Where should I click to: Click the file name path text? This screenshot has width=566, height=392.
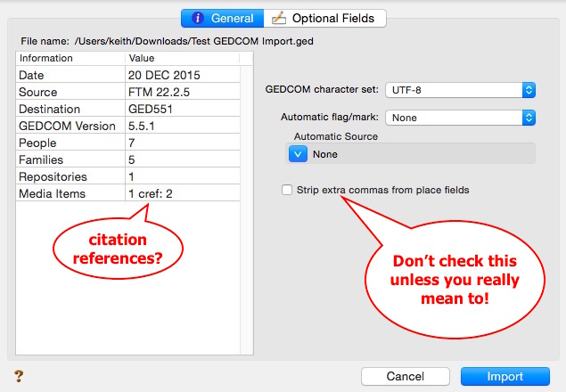point(193,41)
